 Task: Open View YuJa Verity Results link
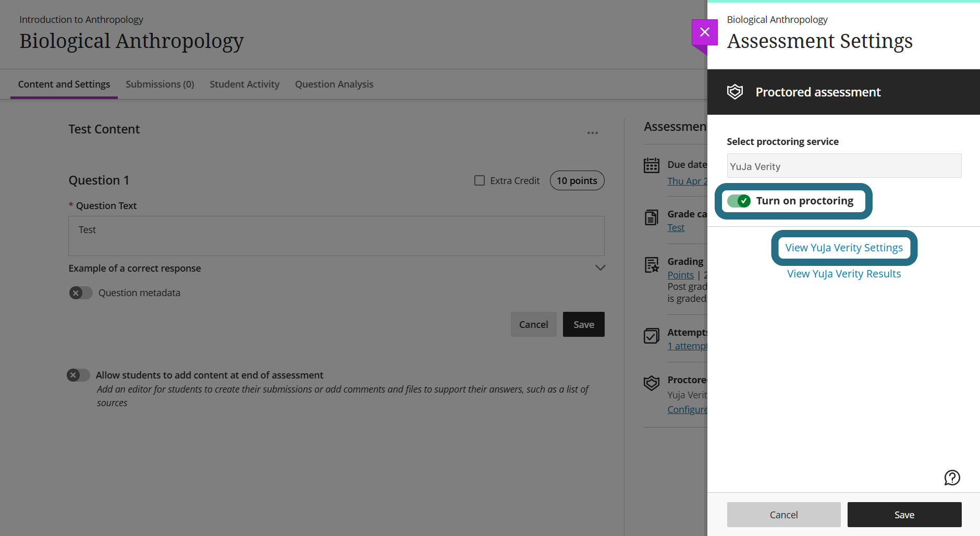click(x=844, y=274)
